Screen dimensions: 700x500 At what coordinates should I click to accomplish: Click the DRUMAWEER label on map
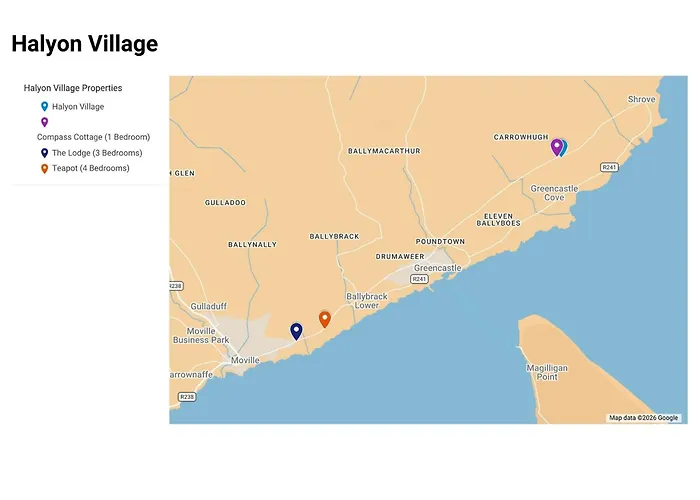click(x=400, y=257)
